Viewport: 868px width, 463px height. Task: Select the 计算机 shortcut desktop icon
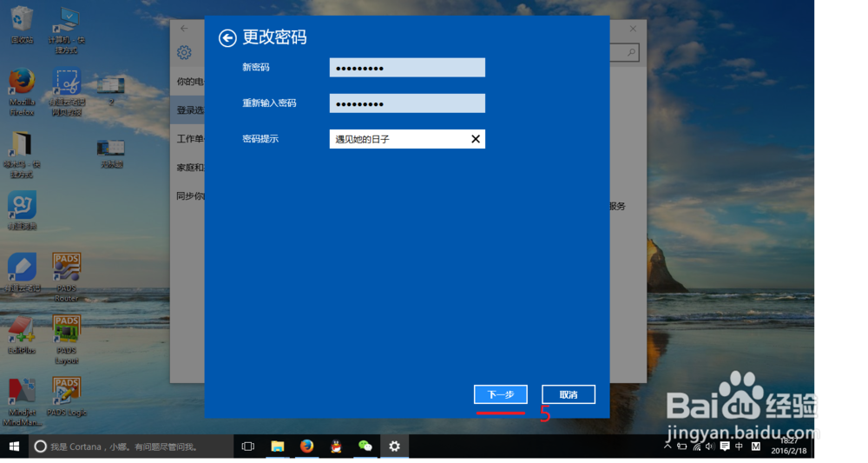pos(67,30)
